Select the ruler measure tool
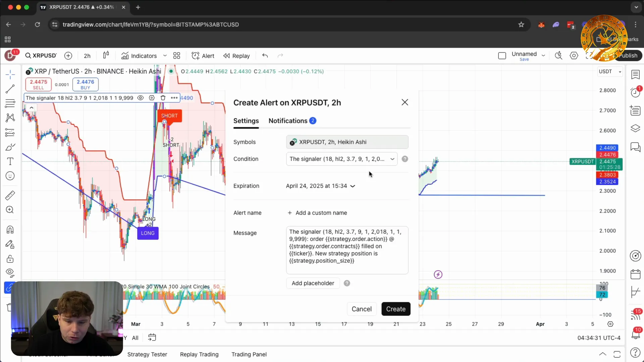This screenshot has height=362, width=644. pos(10,195)
